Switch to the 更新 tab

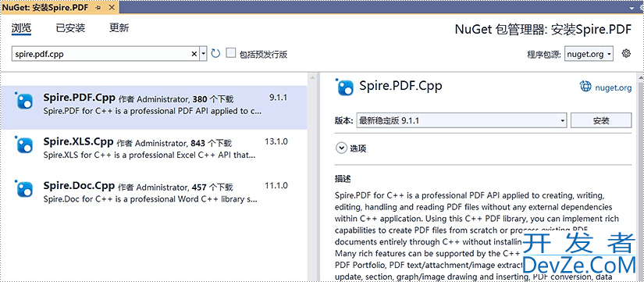click(119, 28)
